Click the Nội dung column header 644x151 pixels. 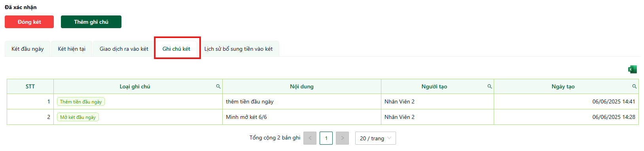click(302, 86)
